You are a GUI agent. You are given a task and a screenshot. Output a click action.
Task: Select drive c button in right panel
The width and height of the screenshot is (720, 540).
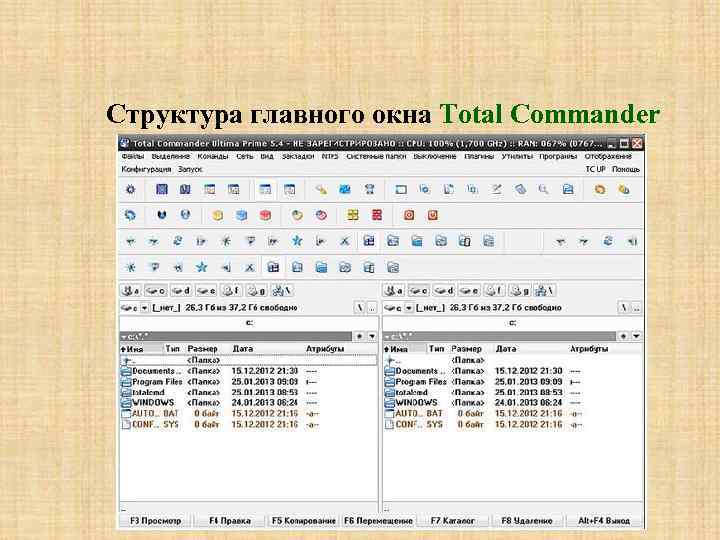[419, 291]
